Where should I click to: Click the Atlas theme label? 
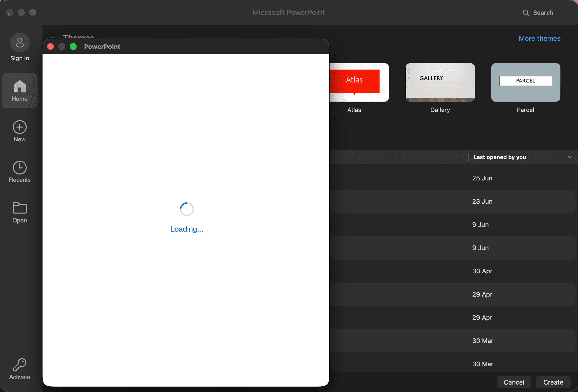coord(354,110)
